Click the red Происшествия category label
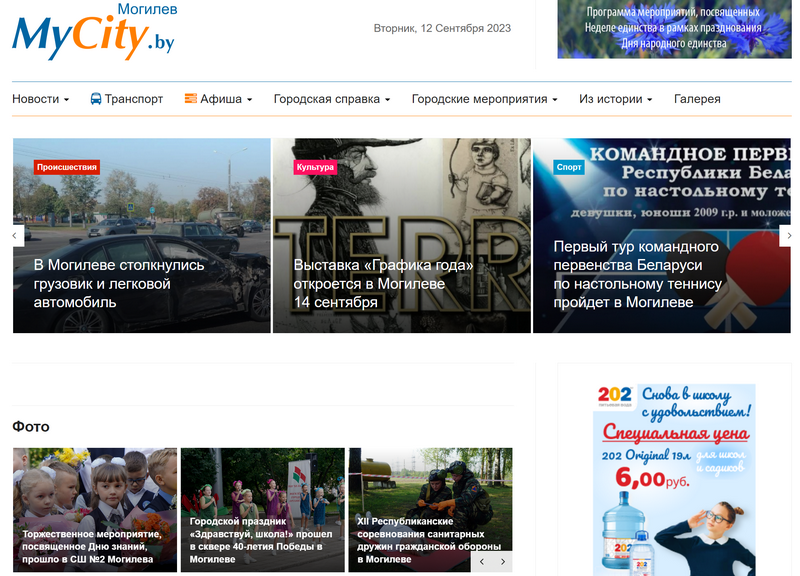This screenshot has width=800, height=576. 67,167
